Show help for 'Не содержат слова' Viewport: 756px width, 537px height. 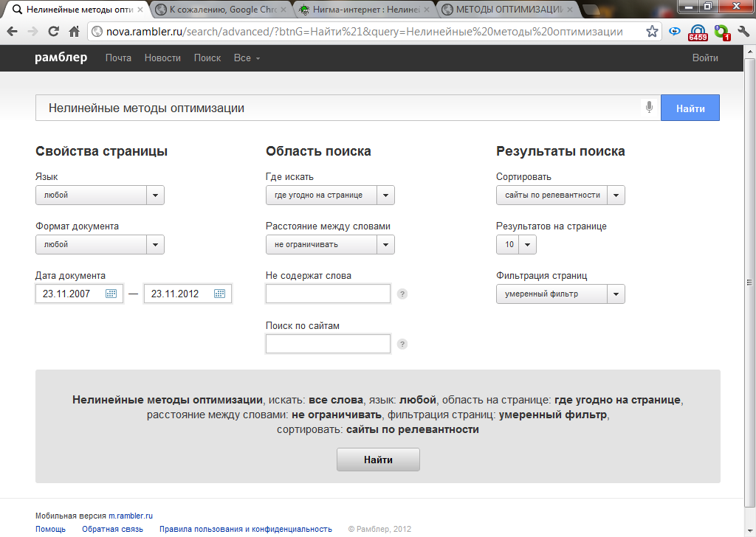pos(402,294)
